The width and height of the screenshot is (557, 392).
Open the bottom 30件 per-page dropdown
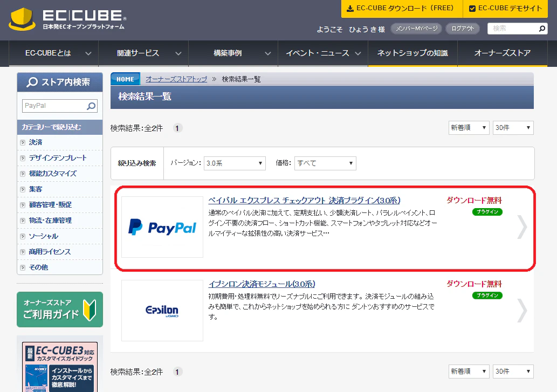(513, 372)
